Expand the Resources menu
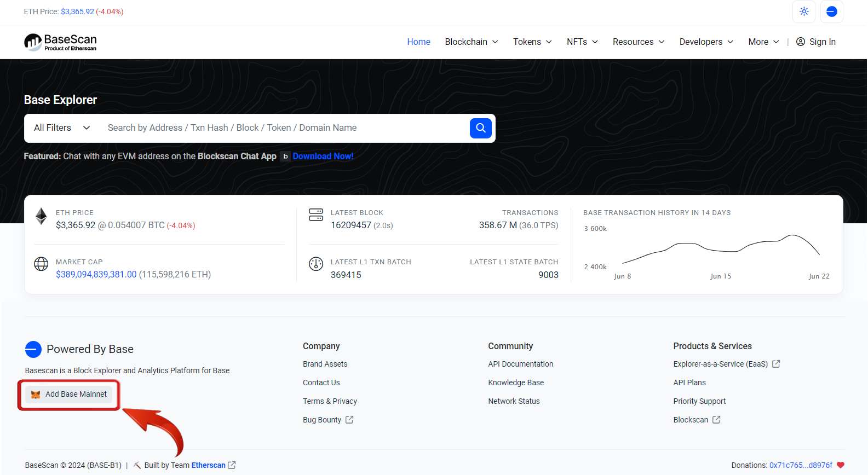868x475 pixels. point(639,42)
